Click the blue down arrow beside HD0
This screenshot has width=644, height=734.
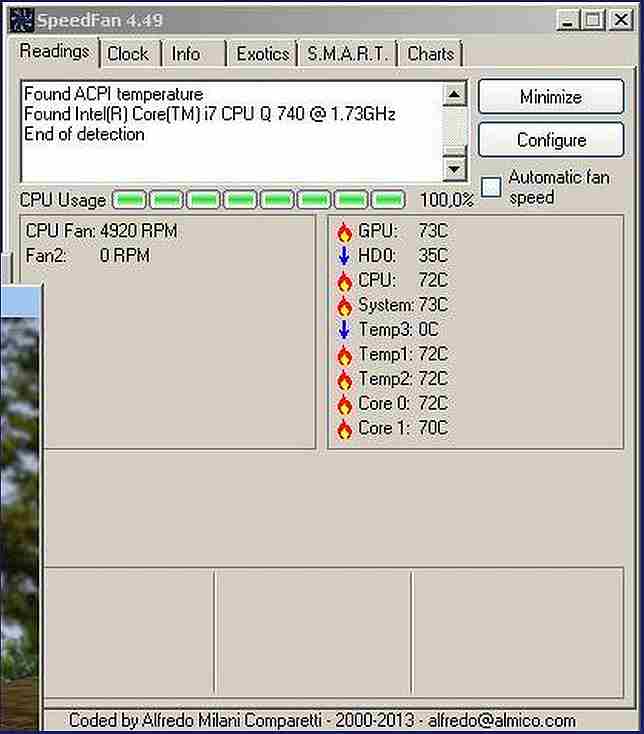tap(344, 256)
